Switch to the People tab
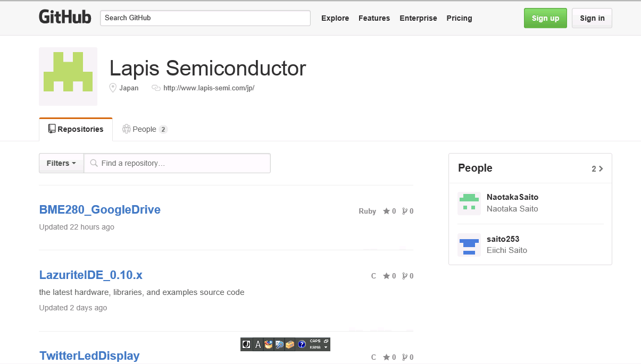641x364 pixels. tap(145, 129)
